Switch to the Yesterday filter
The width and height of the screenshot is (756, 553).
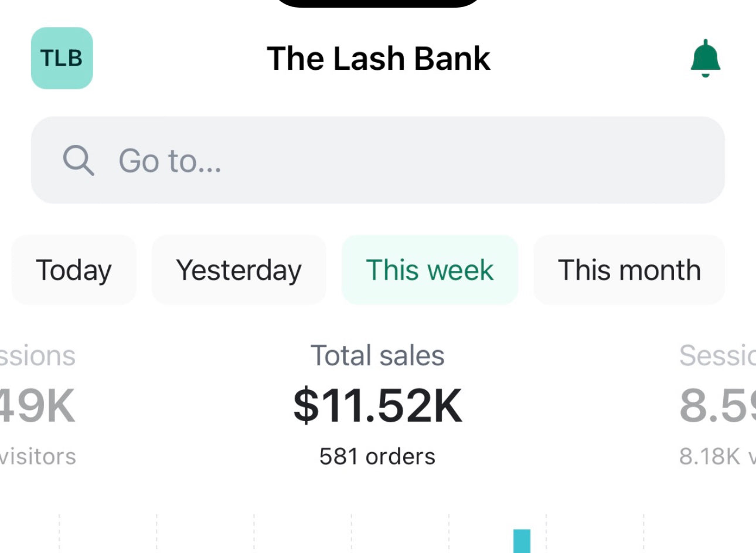coord(239,270)
